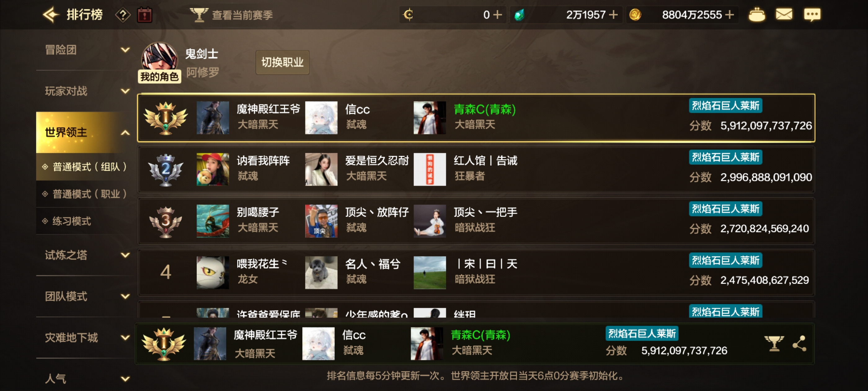Viewport: 868px width, 391px height.
Task: Add gold coins with the plus icon
Action: 729,15
